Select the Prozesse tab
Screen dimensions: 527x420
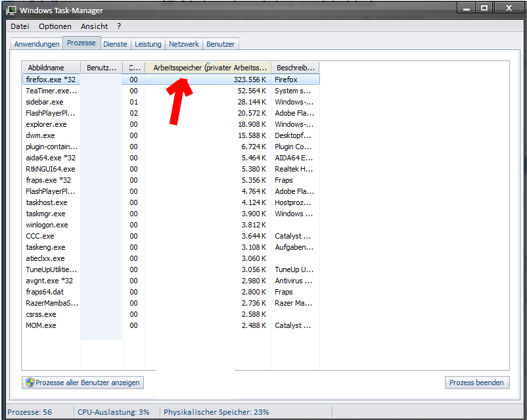pos(81,43)
